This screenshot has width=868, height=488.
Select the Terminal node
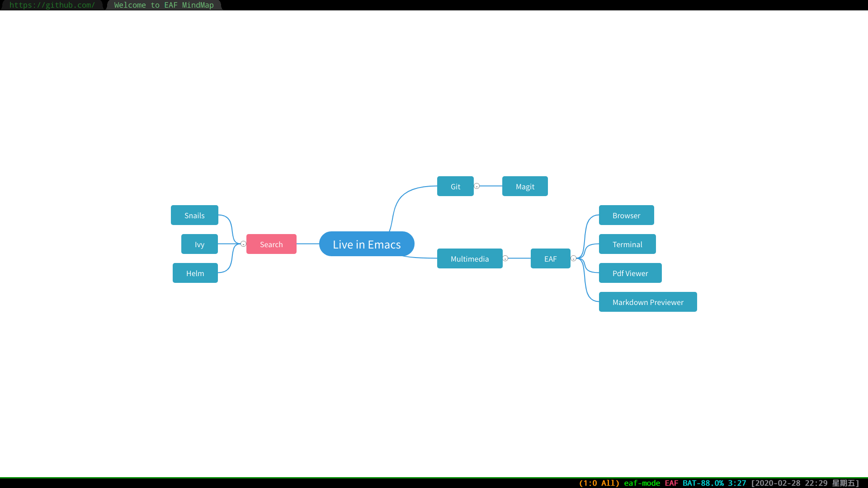coord(627,244)
